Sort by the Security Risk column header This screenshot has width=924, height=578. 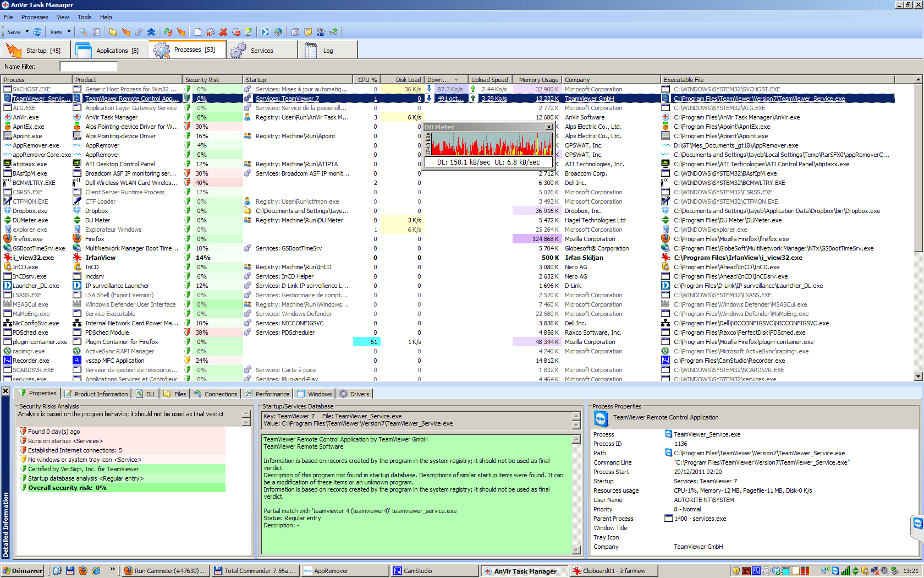pos(212,80)
